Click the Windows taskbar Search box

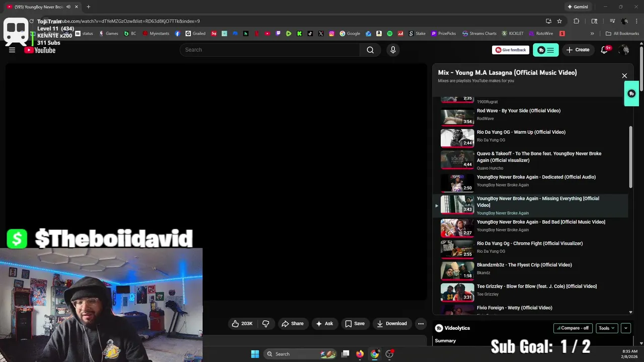pyautogui.click(x=300, y=354)
